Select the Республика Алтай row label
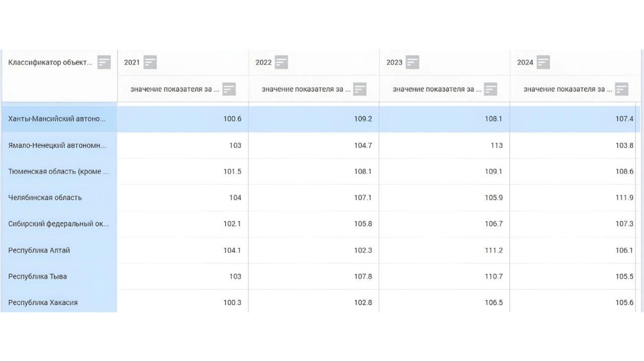Screen dimensions: 644x362 click(x=39, y=250)
